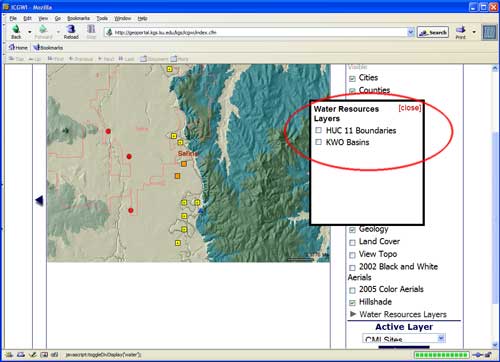Screen dimensions: 500x362
Task: Toggle the Hillshade layer checkbox
Action: 352,303
